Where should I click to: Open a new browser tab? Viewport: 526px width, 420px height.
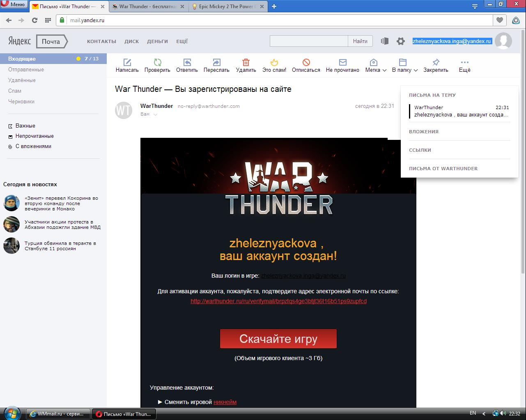coord(274,6)
